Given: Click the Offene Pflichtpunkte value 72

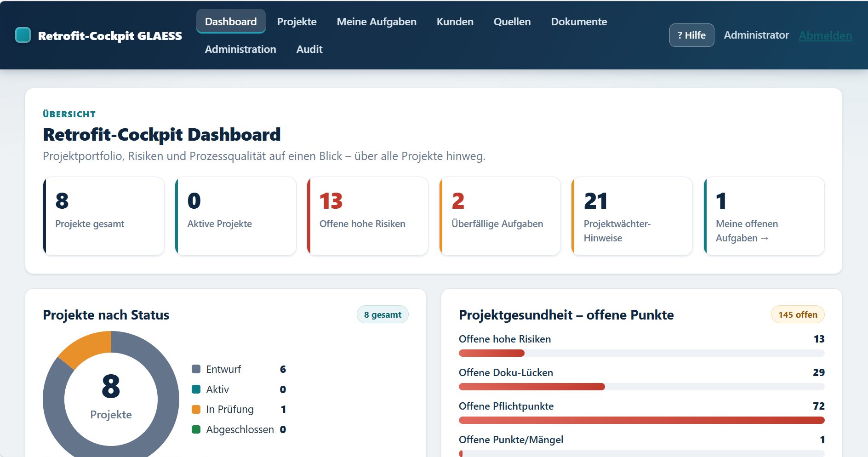Looking at the screenshot, I should 818,406.
